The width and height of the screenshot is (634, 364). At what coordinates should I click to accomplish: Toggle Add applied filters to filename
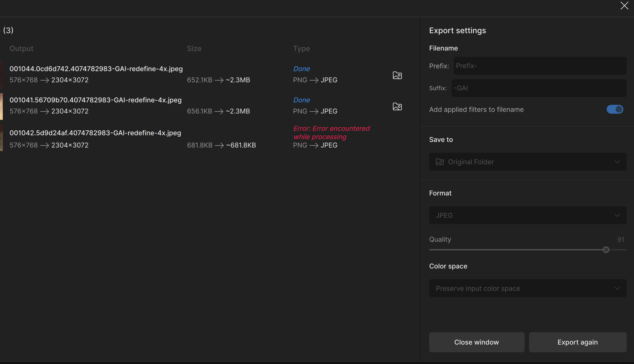tap(615, 109)
